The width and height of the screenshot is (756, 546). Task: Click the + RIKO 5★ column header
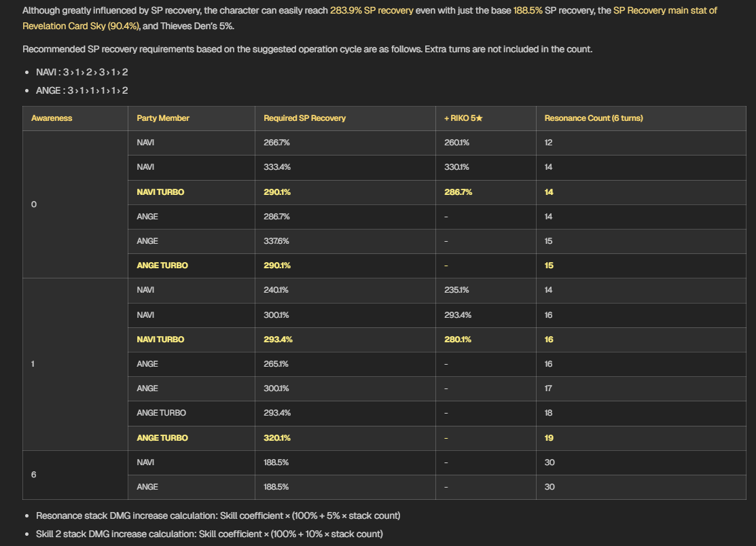click(x=463, y=118)
